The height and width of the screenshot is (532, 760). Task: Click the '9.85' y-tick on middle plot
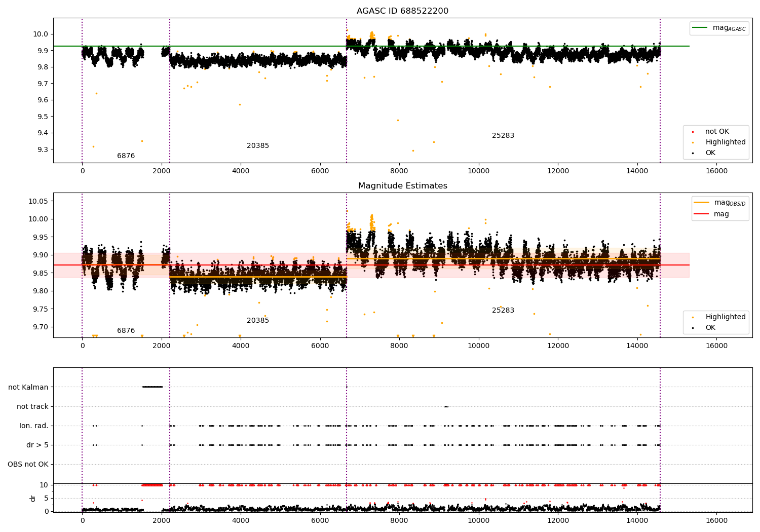click(x=41, y=273)
